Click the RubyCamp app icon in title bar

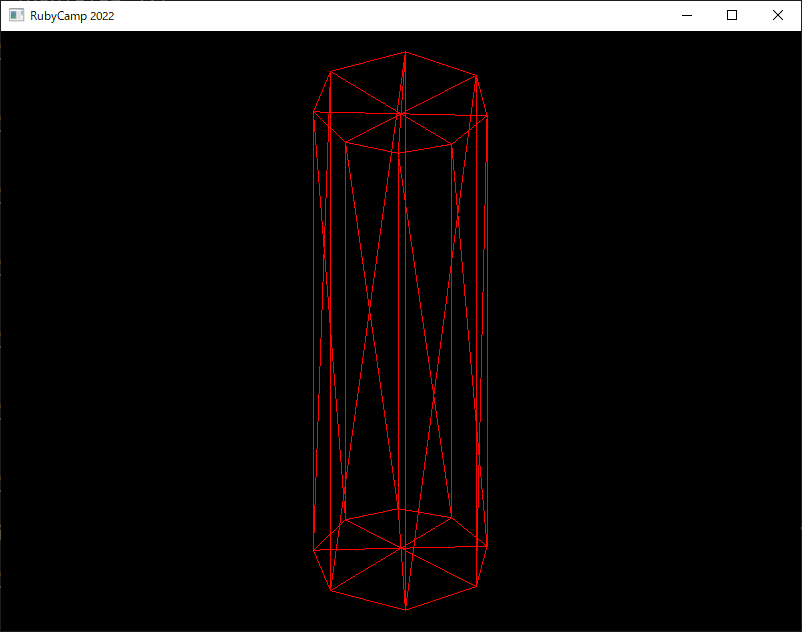[x=16, y=15]
